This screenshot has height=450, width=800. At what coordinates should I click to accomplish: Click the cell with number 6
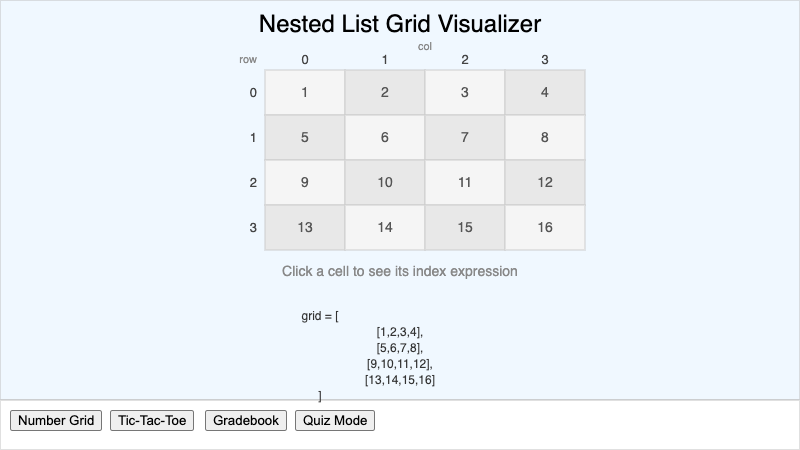pyautogui.click(x=385, y=138)
